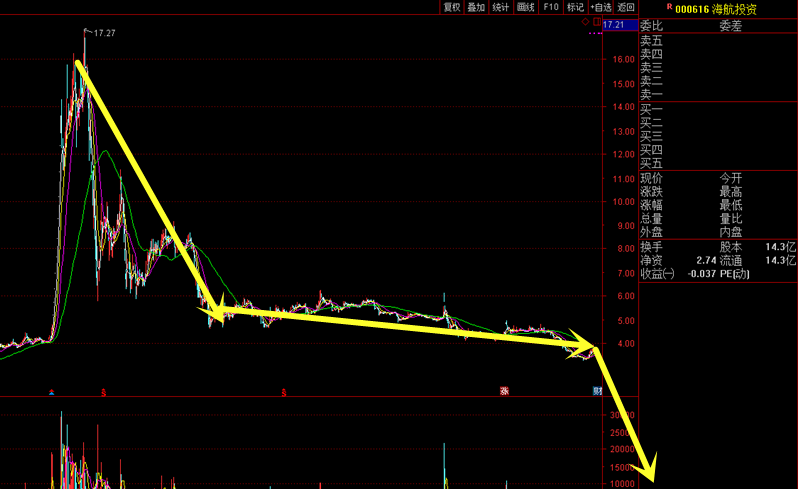Click the red R icon beside stock code
Screen dimensions: 798x489
click(669, 8)
